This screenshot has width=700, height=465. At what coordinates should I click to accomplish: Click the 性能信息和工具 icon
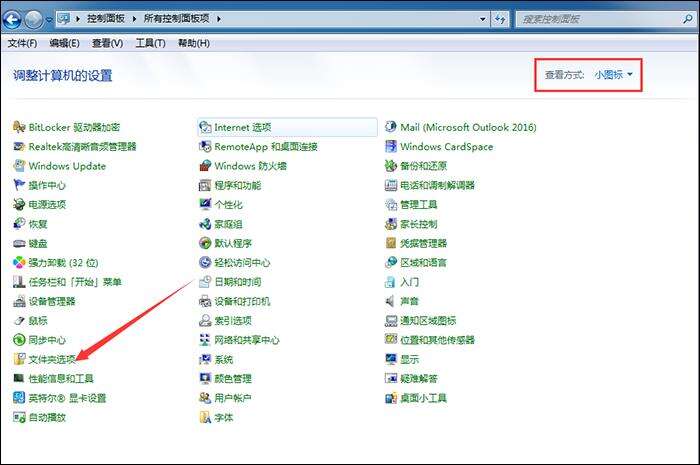point(19,379)
